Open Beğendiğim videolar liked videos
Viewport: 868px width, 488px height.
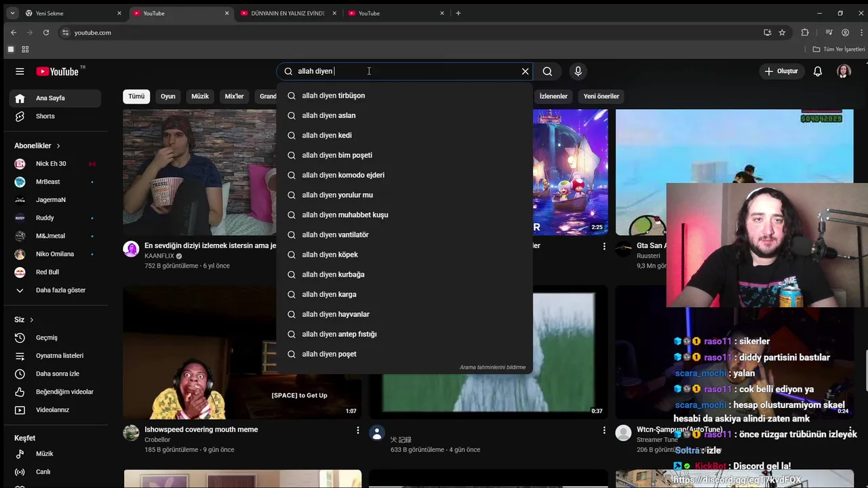pos(55,392)
